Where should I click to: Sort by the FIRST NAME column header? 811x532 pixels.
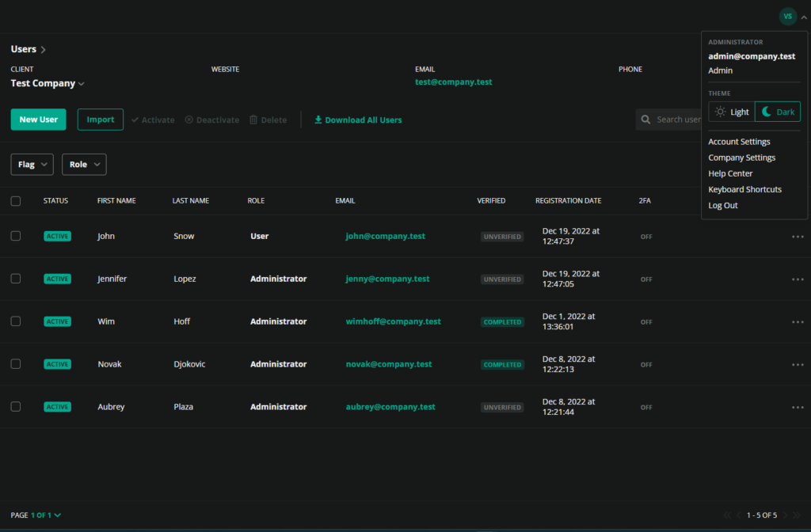pos(116,200)
